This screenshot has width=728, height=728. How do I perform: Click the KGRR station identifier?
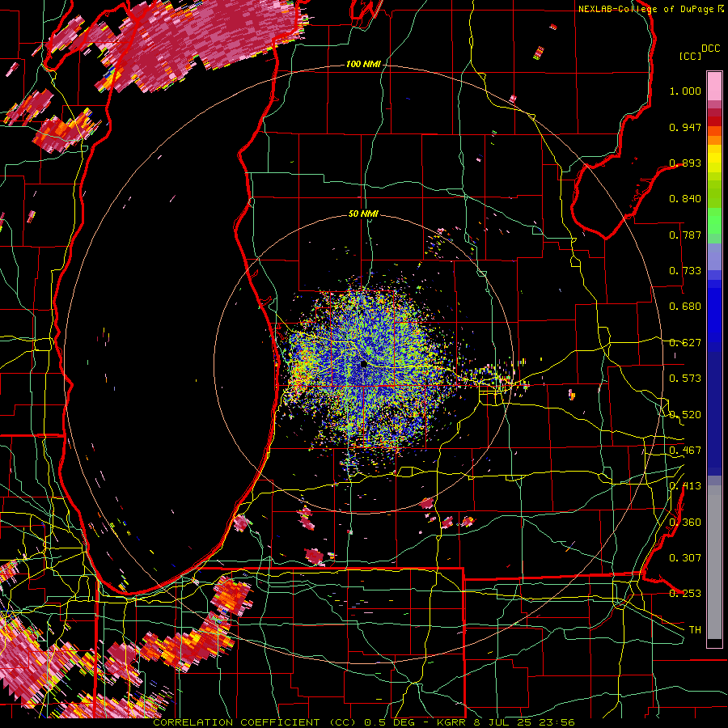453,722
